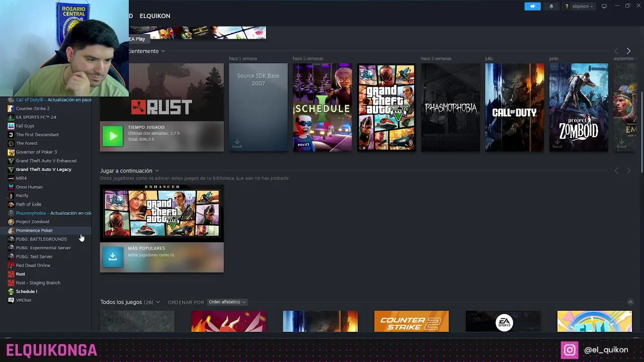
Task: Collapse shelves with the up chevron icon
Action: pos(630,302)
